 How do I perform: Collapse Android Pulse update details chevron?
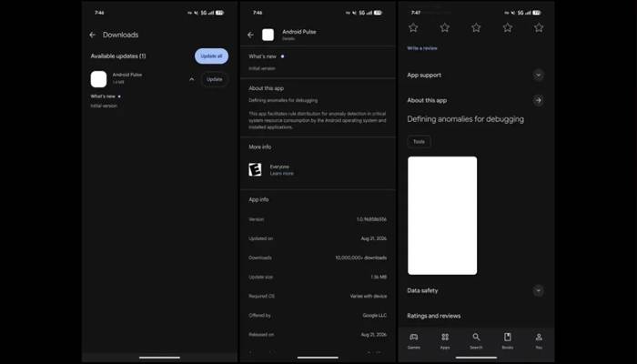[192, 79]
